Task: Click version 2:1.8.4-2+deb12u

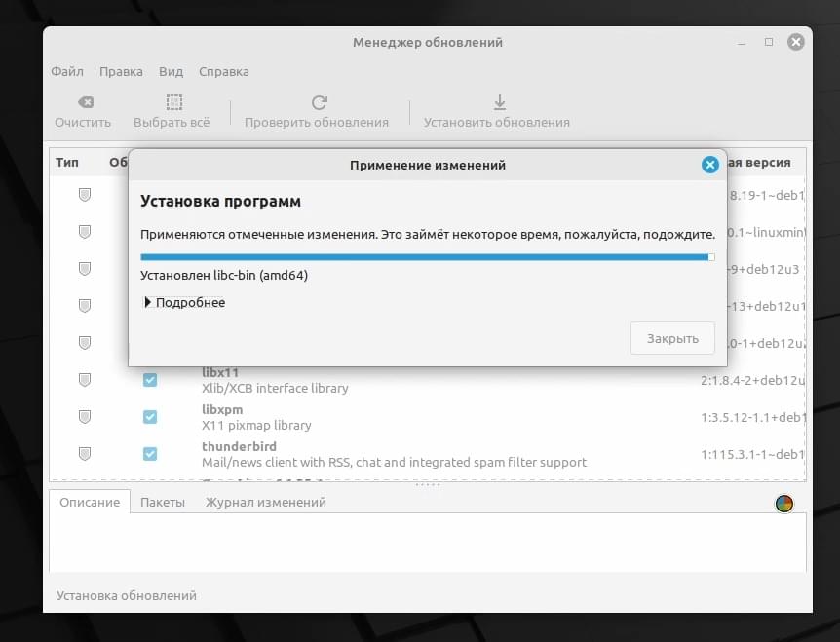Action: click(x=752, y=380)
